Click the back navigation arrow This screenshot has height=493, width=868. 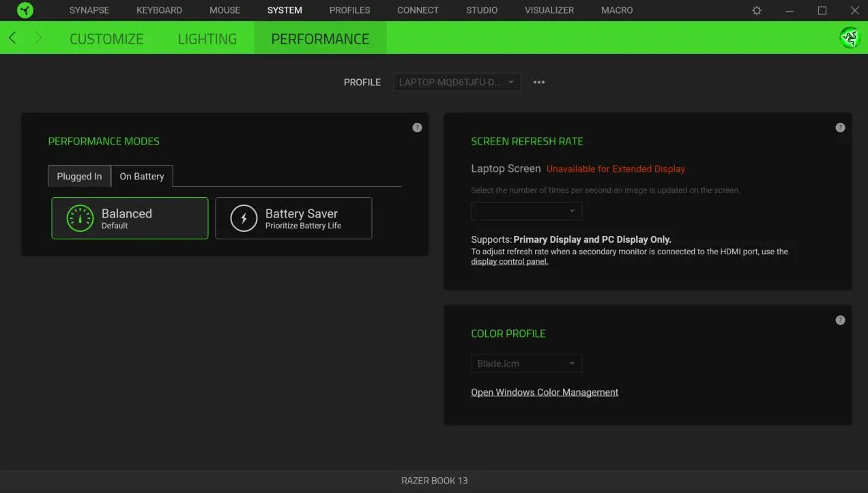pyautogui.click(x=12, y=38)
